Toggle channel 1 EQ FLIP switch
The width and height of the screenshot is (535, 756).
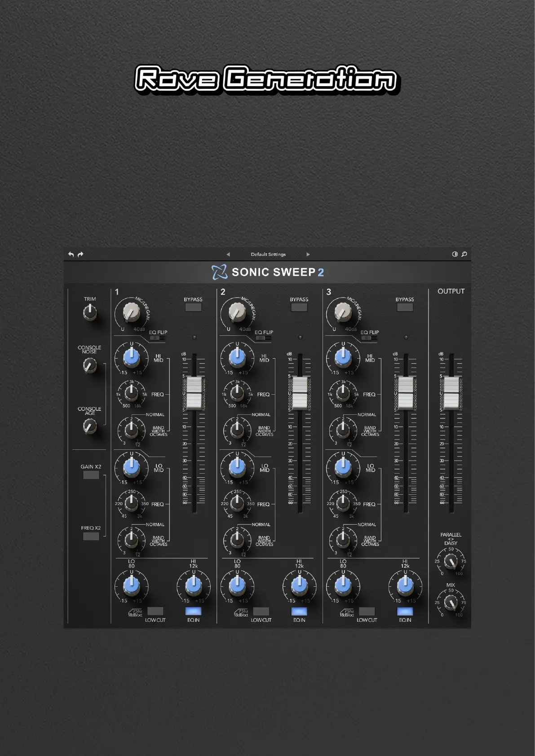[x=158, y=338]
